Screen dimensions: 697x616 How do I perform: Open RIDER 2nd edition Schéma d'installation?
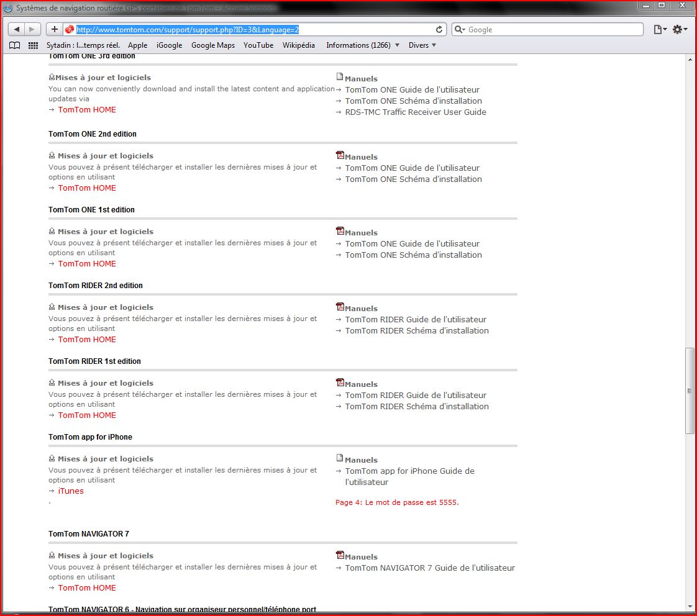(417, 331)
